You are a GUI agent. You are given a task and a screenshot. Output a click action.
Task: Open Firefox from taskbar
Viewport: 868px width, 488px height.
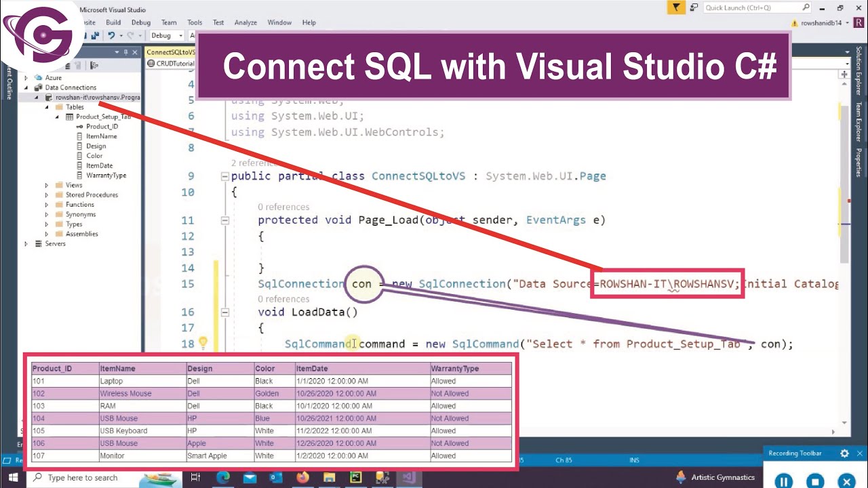[302, 478]
